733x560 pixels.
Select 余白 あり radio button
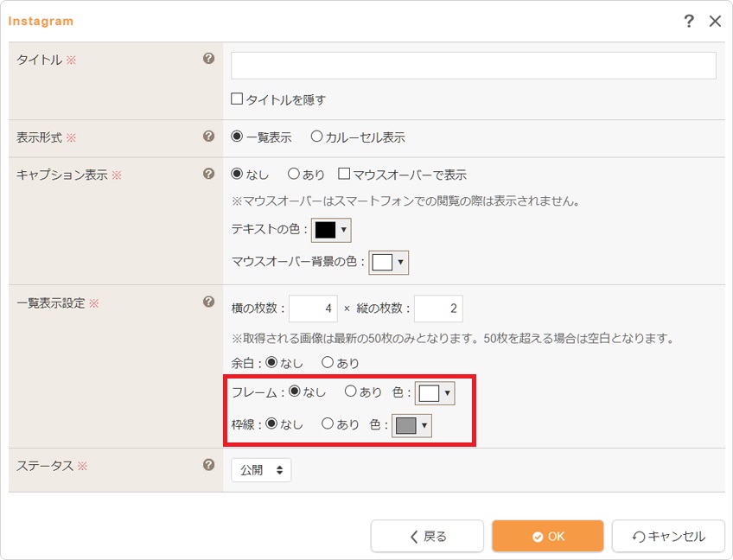tap(328, 362)
